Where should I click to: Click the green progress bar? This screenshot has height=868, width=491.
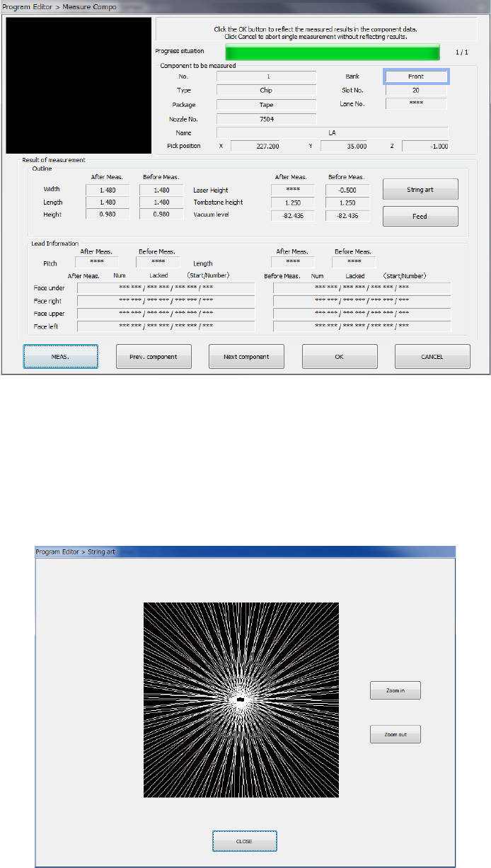[332, 52]
